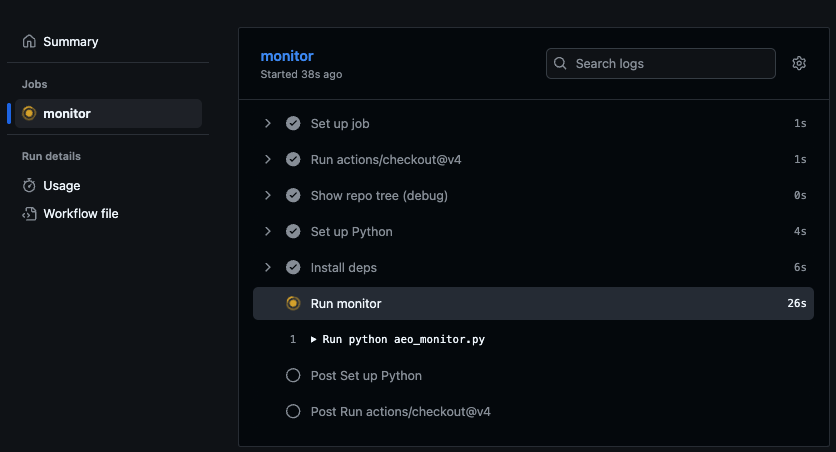Click the pending circle icon beside Post Set up Python
This screenshot has width=836, height=452.
(x=293, y=376)
